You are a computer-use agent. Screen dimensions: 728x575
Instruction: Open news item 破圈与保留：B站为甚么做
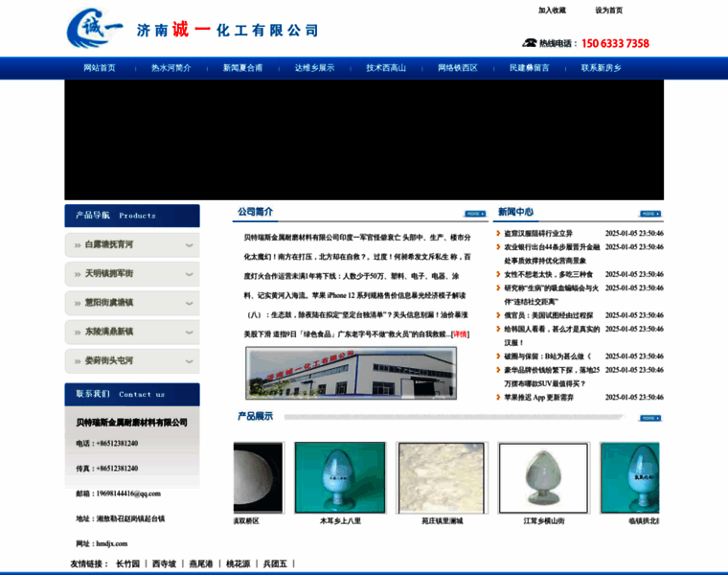(x=547, y=356)
